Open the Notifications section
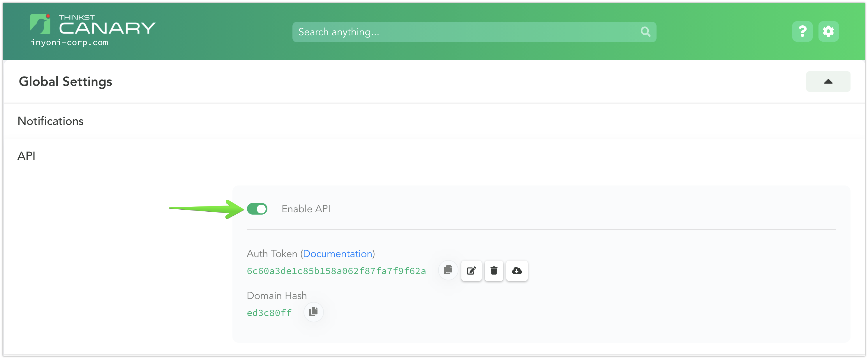 (51, 121)
